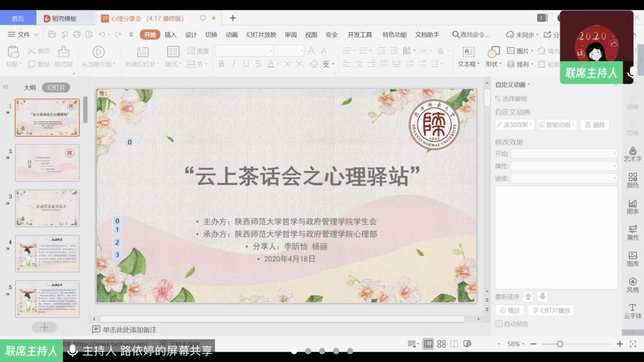Click the Shapes tool icon
This screenshot has width=644, height=362.
point(493,52)
